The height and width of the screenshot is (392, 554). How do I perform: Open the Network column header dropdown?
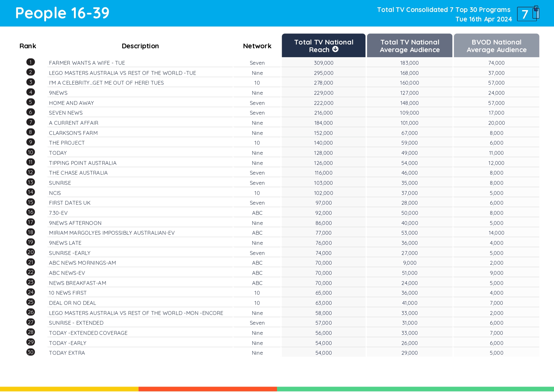(x=257, y=45)
